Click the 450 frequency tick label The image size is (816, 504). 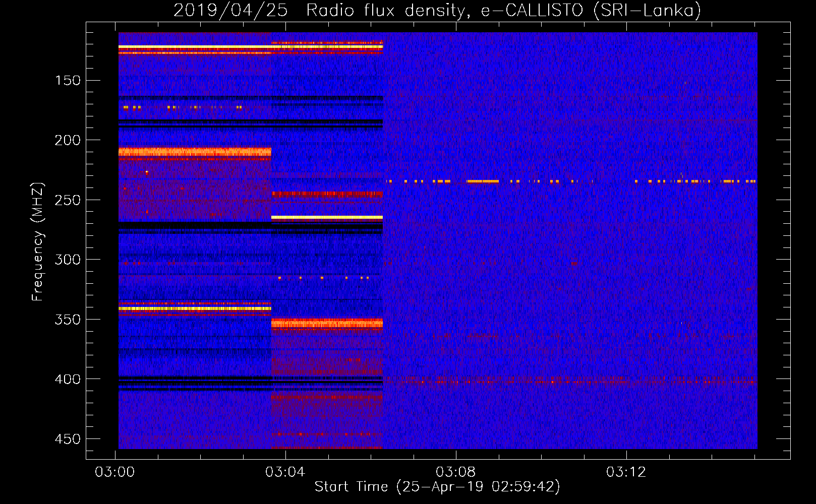[68, 439]
